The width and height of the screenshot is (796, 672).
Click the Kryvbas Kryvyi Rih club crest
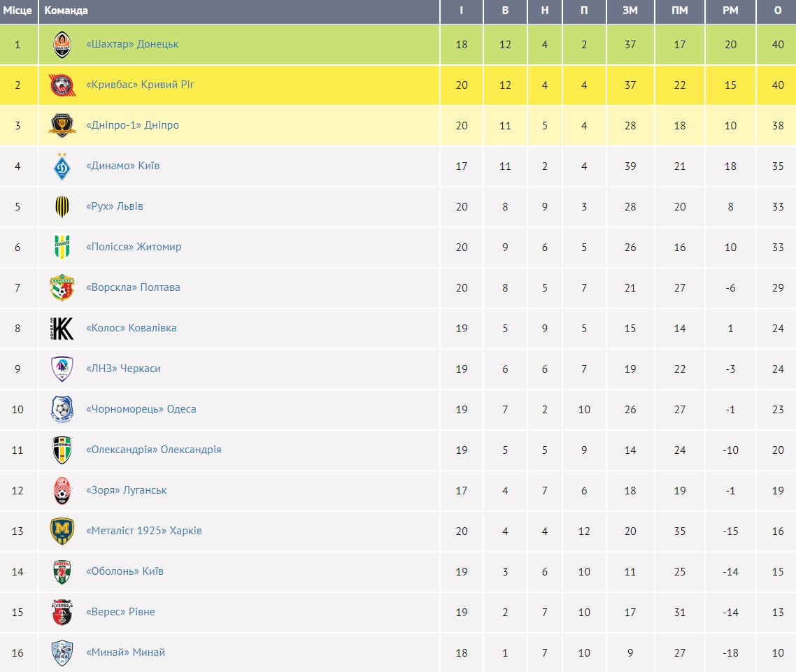(x=62, y=85)
